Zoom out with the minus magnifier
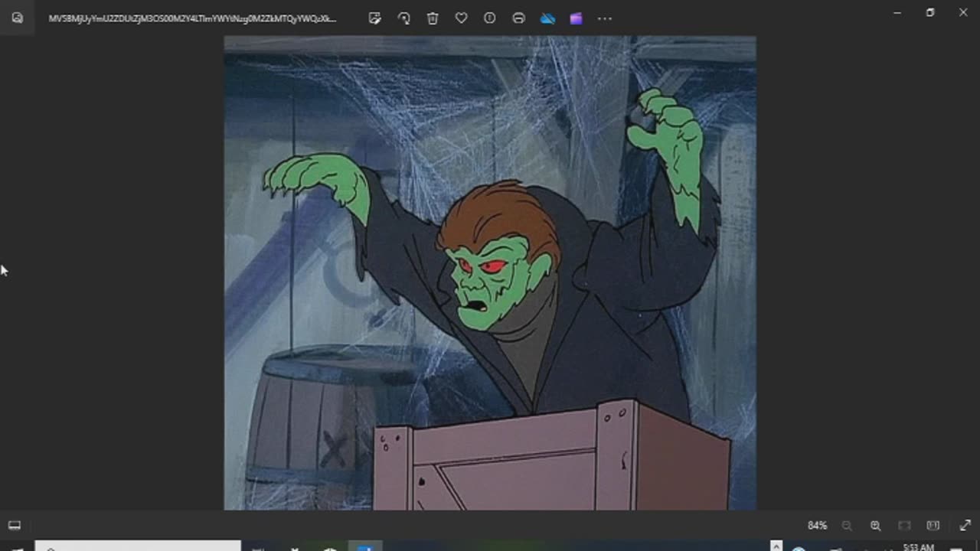This screenshot has width=980, height=551. tap(847, 526)
